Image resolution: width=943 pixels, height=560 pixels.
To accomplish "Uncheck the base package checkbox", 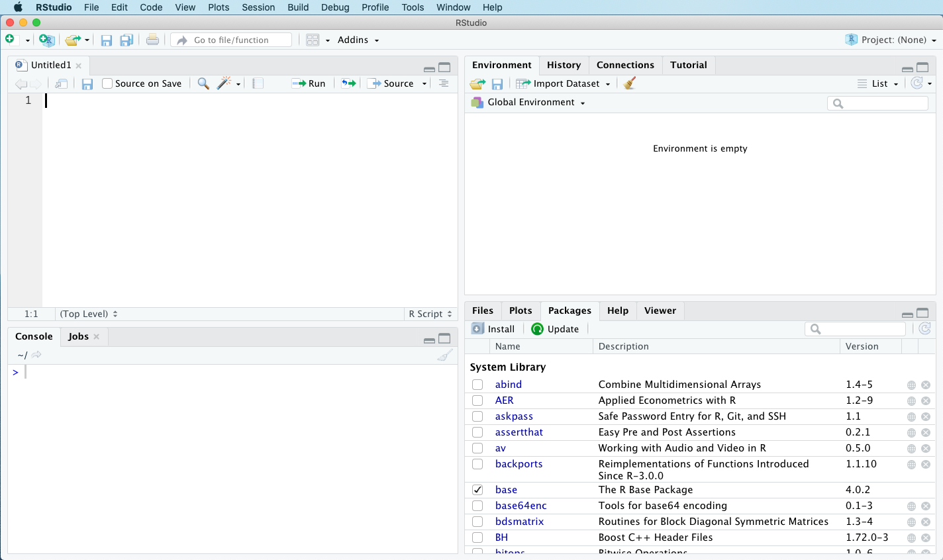I will click(477, 490).
